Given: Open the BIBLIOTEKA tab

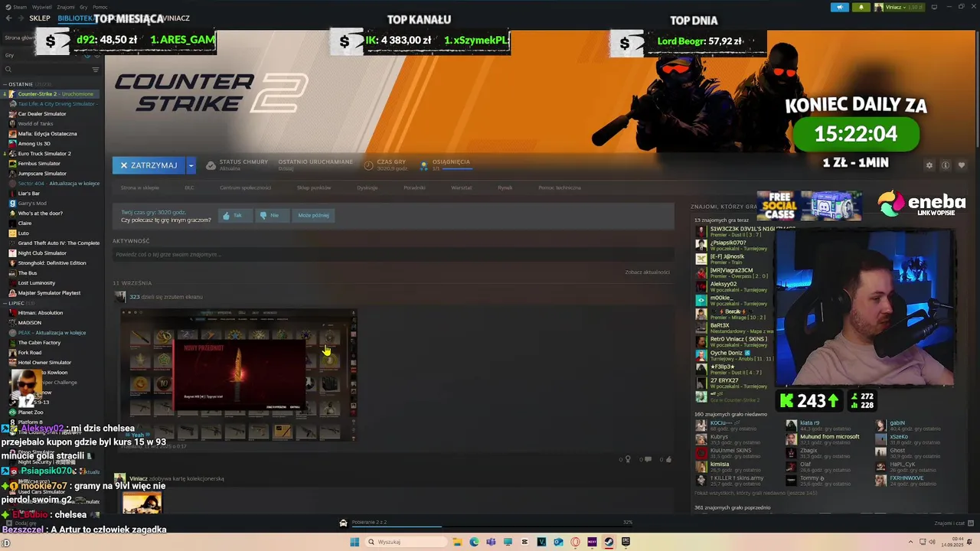Looking at the screenshot, I should click(x=75, y=18).
